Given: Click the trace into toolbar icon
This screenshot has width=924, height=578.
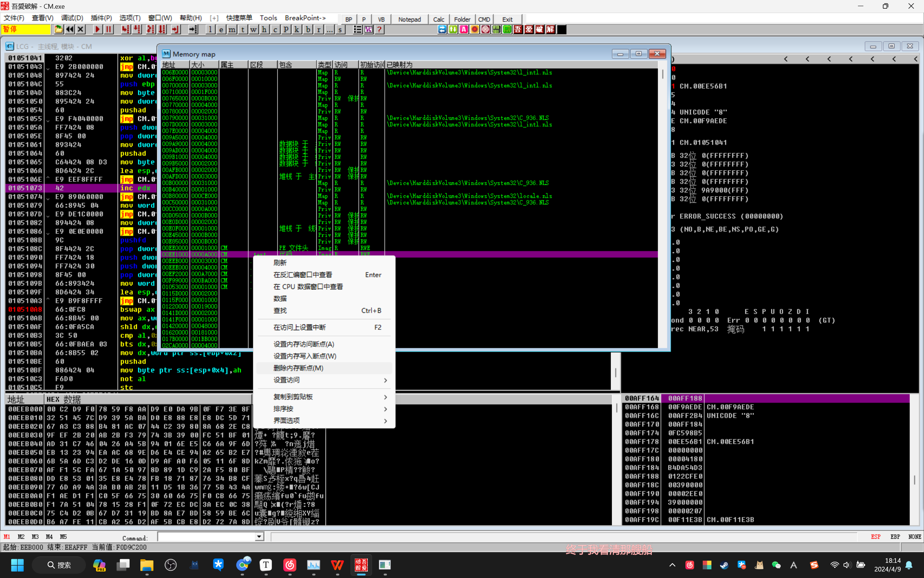Looking at the screenshot, I should click(151, 29).
